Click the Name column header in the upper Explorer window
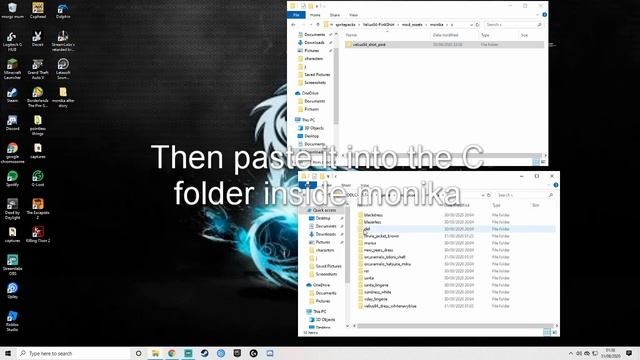This screenshot has width=640, height=360. click(x=351, y=35)
